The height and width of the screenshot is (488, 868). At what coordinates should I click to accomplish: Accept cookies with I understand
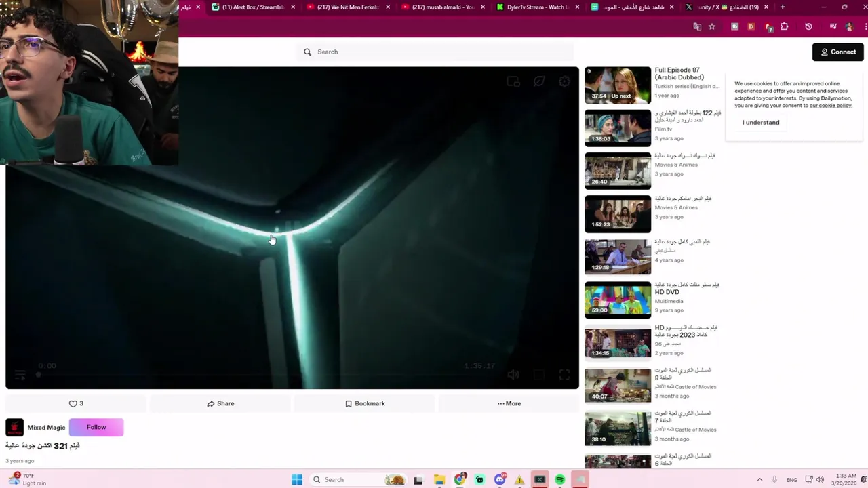761,123
